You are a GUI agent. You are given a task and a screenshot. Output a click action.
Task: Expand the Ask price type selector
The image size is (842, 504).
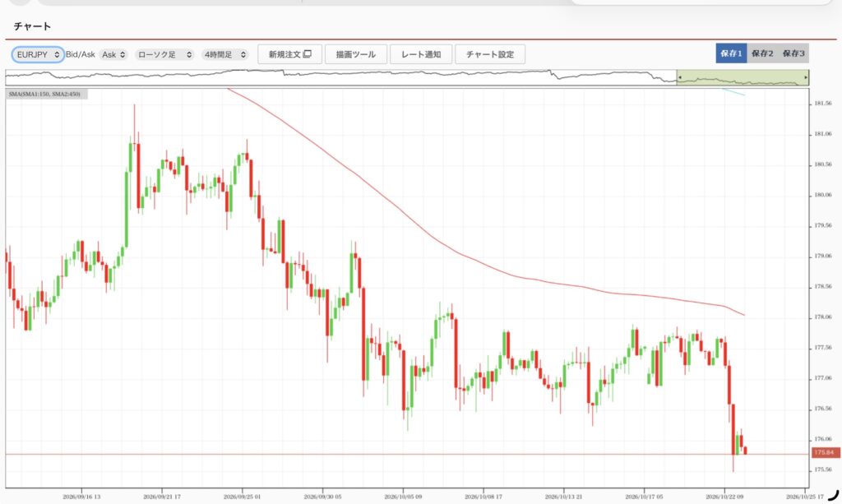point(113,54)
